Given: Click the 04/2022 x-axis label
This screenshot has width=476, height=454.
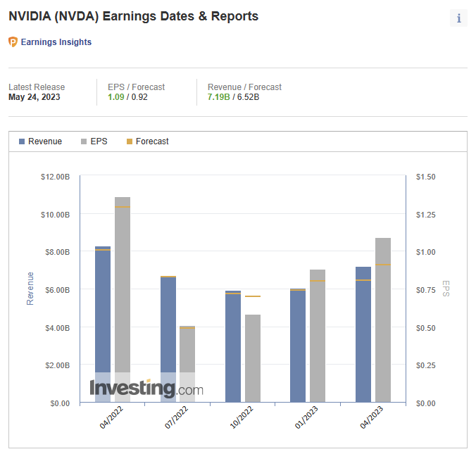Looking at the screenshot, I should pos(111,417).
